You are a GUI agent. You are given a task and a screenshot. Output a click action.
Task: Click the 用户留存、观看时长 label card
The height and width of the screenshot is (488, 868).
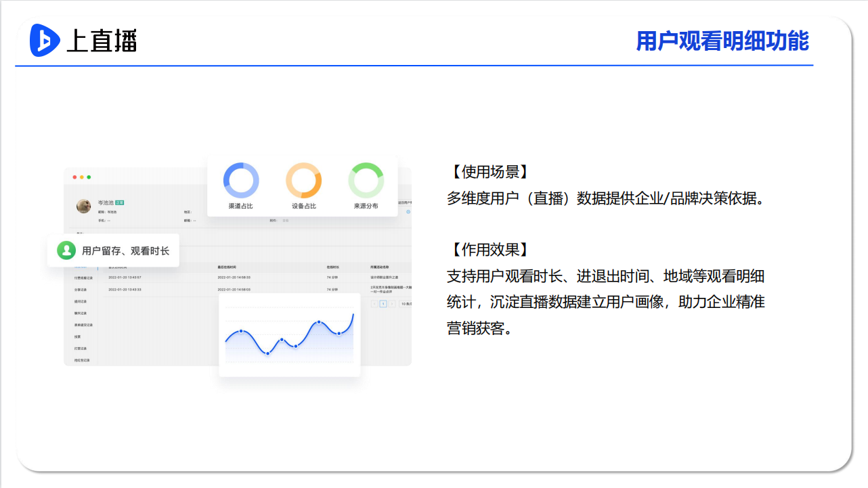coord(113,250)
